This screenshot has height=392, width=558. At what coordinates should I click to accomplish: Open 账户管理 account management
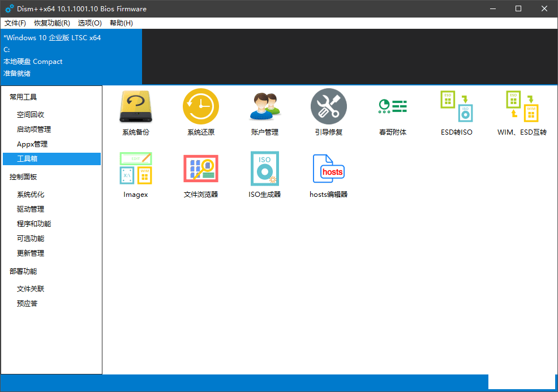(264, 113)
